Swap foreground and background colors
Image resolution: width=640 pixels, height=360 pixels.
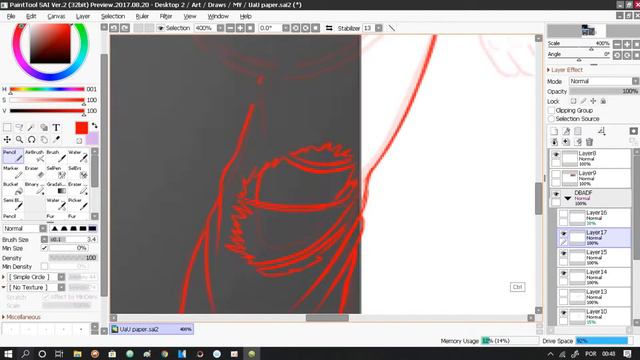[95, 125]
